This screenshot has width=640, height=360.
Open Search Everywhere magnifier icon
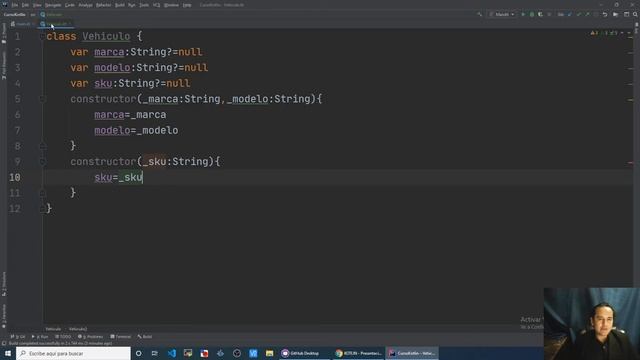click(x=635, y=14)
